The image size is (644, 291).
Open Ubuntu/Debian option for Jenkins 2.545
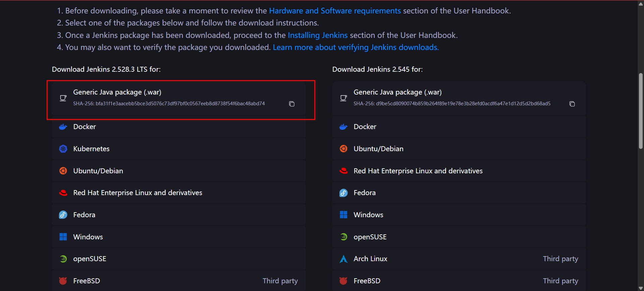[459, 149]
